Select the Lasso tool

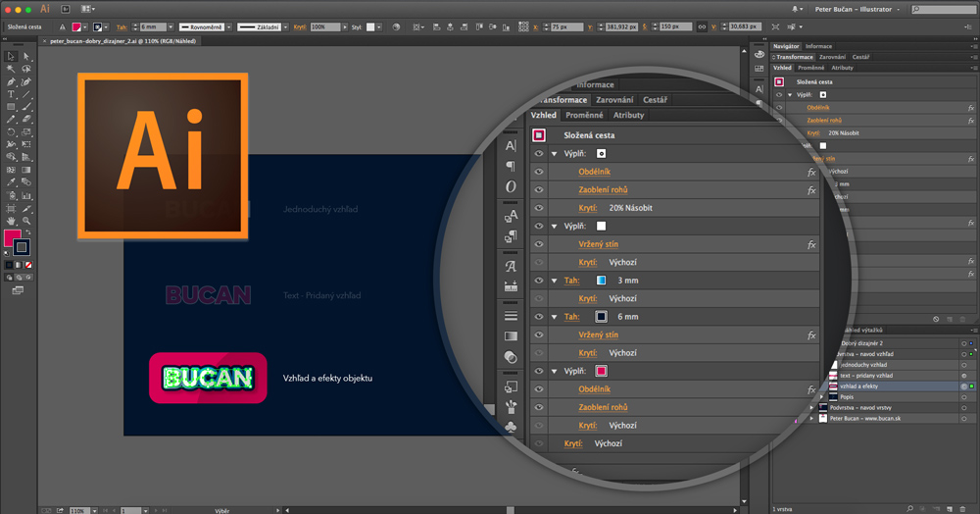[x=26, y=69]
